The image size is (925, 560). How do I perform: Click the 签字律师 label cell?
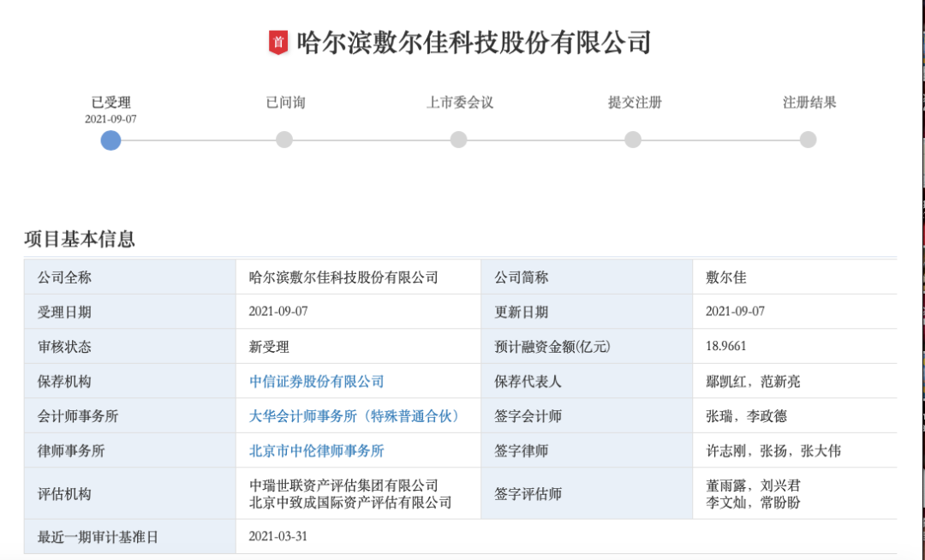(x=587, y=451)
